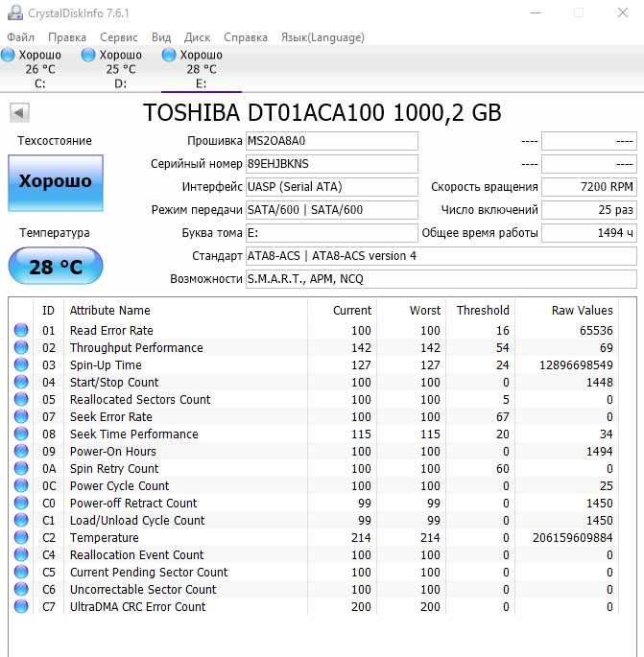Click status orb of Uncorrectable Sector Count row
Viewport: 644px width, 657px height.
21,589
